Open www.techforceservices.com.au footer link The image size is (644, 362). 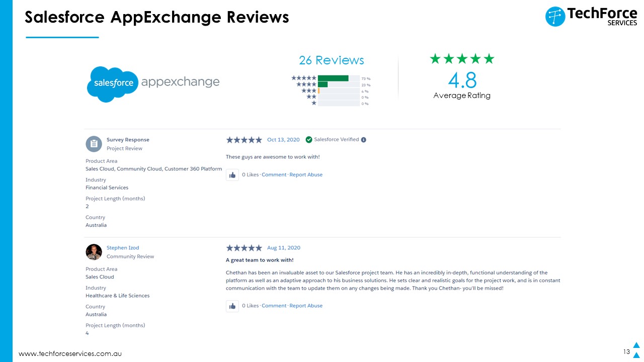70,354
